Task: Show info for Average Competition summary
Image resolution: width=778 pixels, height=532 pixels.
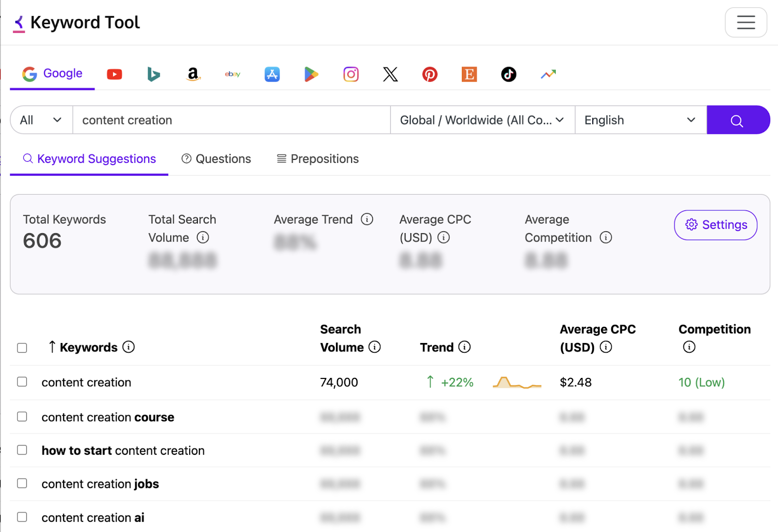Action: tap(606, 238)
